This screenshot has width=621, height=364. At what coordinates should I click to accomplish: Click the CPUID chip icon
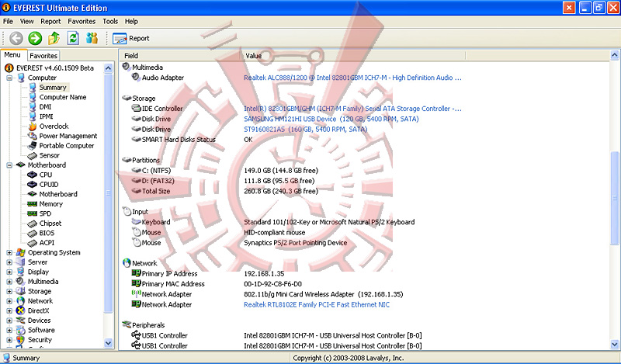pos(33,185)
